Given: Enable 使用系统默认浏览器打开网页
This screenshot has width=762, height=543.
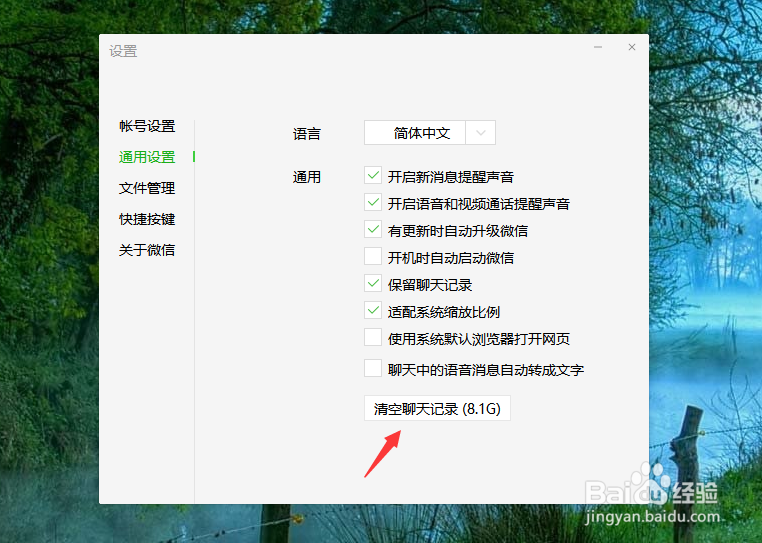Looking at the screenshot, I should pyautogui.click(x=373, y=337).
